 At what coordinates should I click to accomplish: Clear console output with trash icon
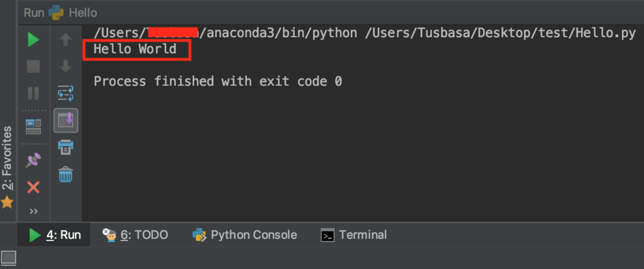tap(65, 174)
